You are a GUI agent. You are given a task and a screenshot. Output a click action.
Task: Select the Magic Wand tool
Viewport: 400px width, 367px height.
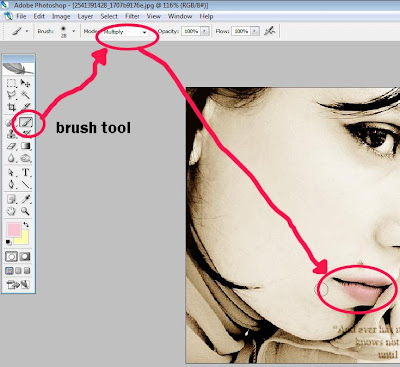[25, 95]
